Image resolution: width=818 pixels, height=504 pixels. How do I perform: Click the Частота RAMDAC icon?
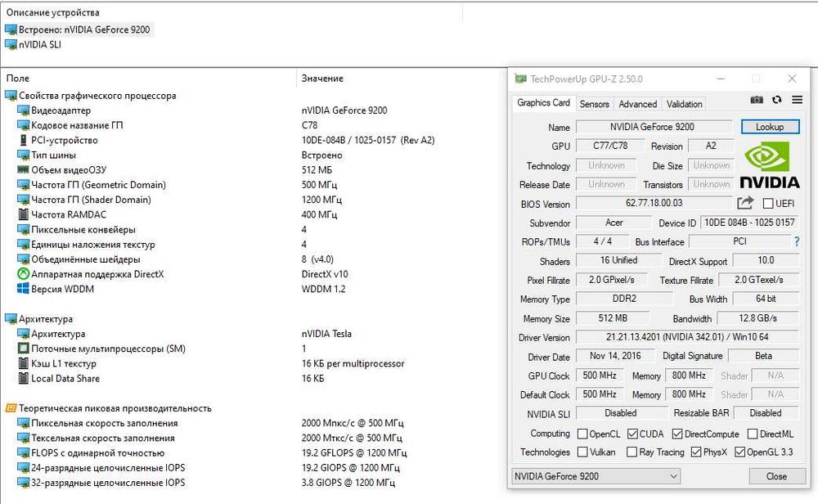pyautogui.click(x=23, y=214)
